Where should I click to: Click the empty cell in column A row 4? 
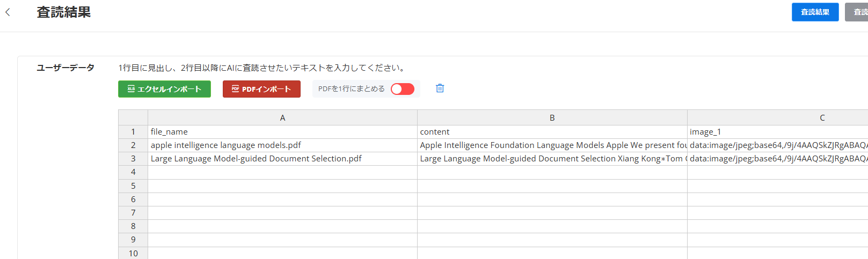[x=282, y=172]
